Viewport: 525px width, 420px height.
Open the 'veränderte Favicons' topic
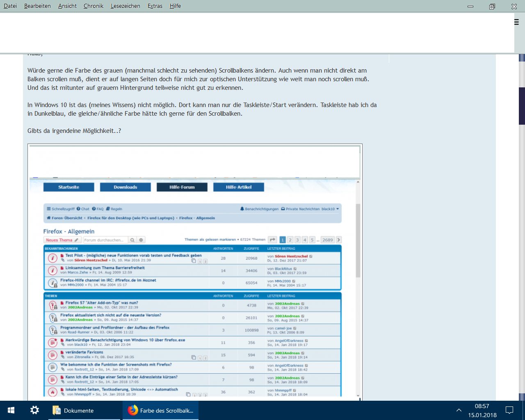pyautogui.click(x=84, y=352)
